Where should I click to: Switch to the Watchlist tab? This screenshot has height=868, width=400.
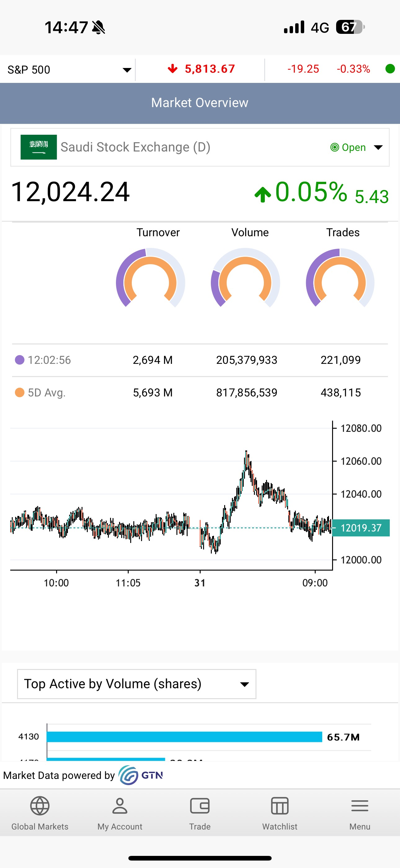280,813
